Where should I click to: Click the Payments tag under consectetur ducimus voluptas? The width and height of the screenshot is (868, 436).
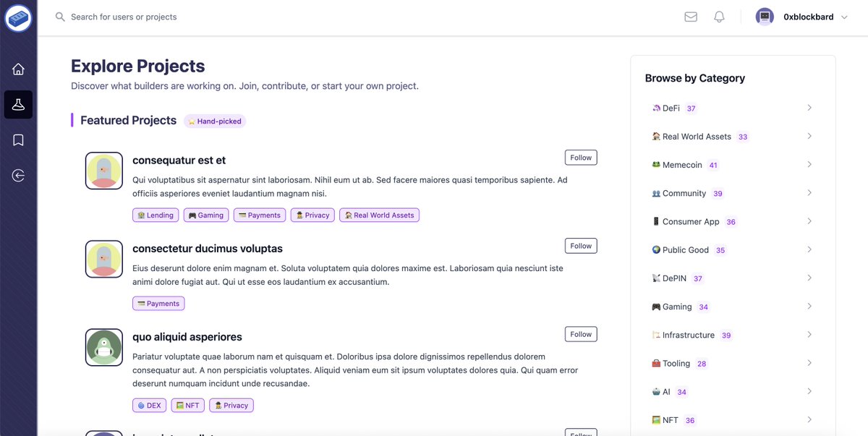point(158,303)
